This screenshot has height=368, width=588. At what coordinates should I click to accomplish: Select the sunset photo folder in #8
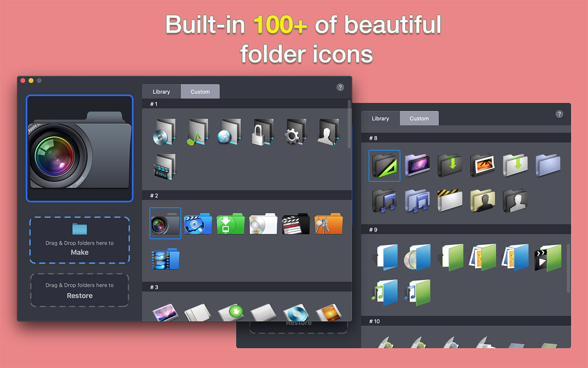coord(483,166)
